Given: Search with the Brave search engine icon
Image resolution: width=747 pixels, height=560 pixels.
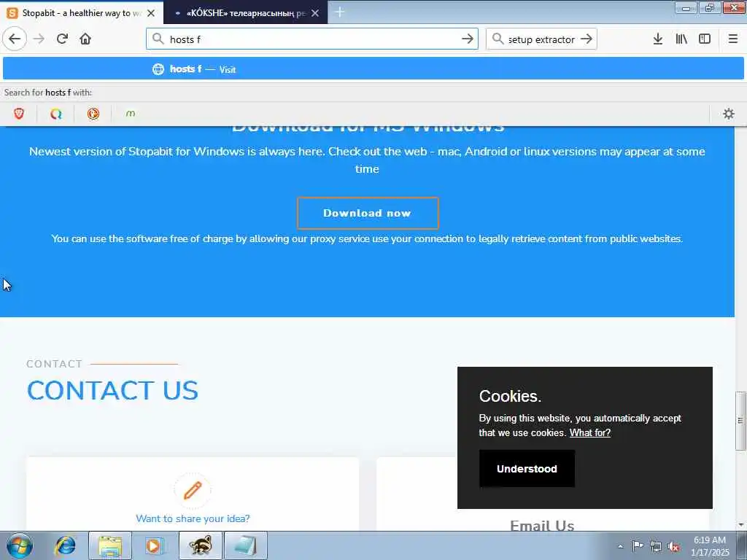Looking at the screenshot, I should (19, 114).
